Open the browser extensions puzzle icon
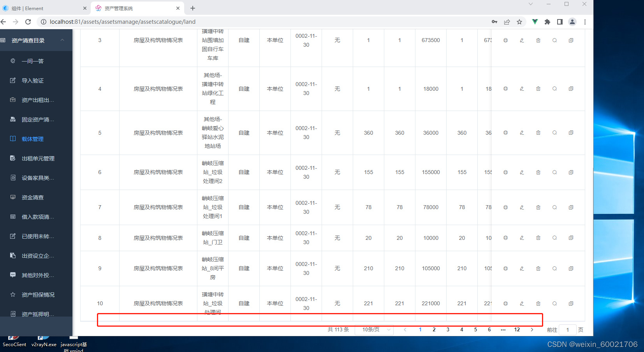Viewport: 644px width, 352px height. point(547,22)
